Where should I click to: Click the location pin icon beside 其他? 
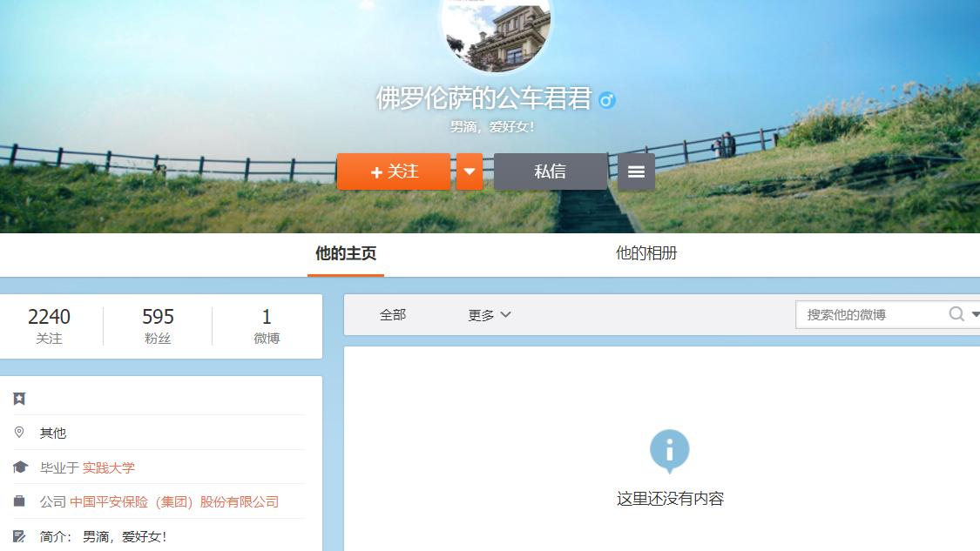(19, 433)
